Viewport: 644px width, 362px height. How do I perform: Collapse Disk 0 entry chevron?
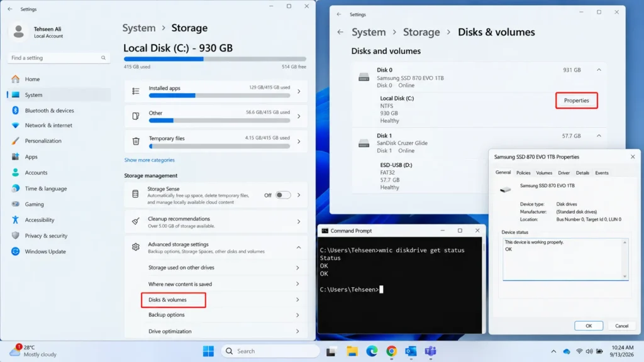[599, 70]
